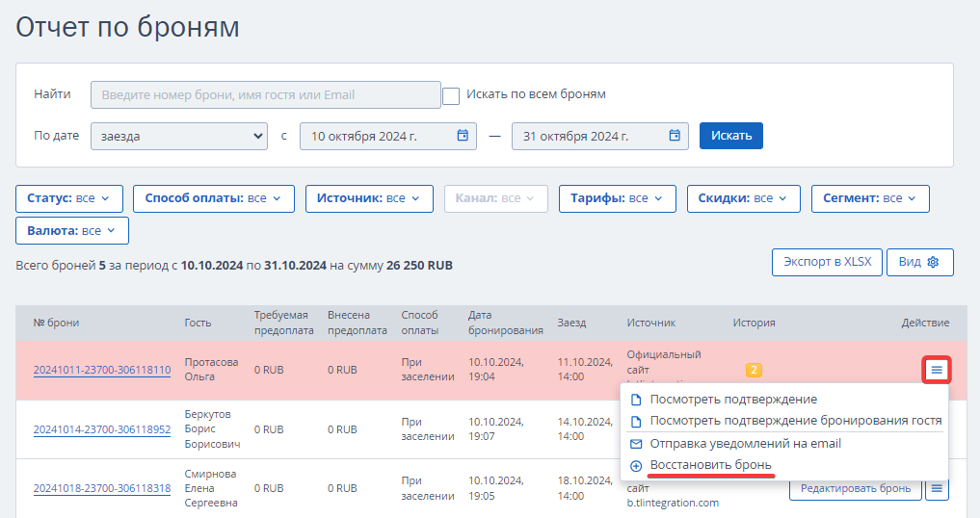
Task: Open the Вид settings button
Action: click(919, 262)
